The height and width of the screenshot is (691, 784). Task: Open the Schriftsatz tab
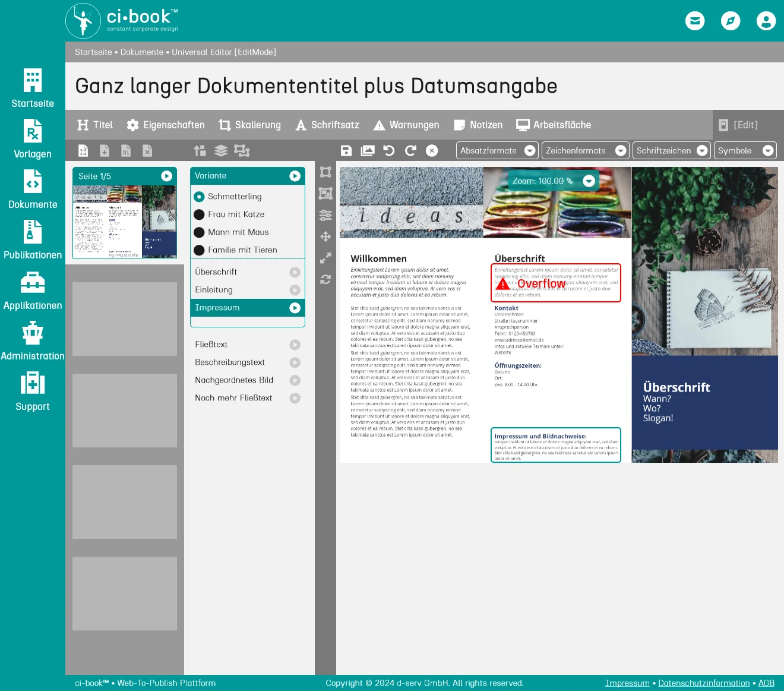click(327, 125)
